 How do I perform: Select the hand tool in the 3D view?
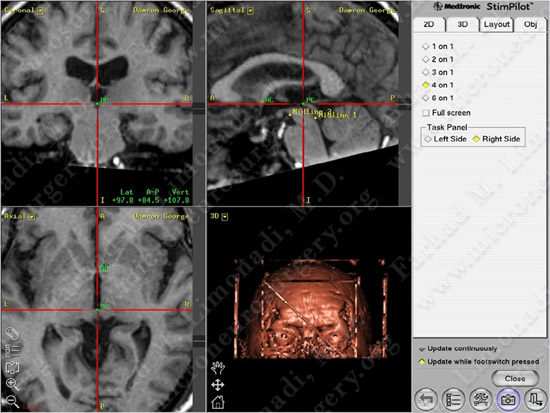pyautogui.click(x=218, y=368)
